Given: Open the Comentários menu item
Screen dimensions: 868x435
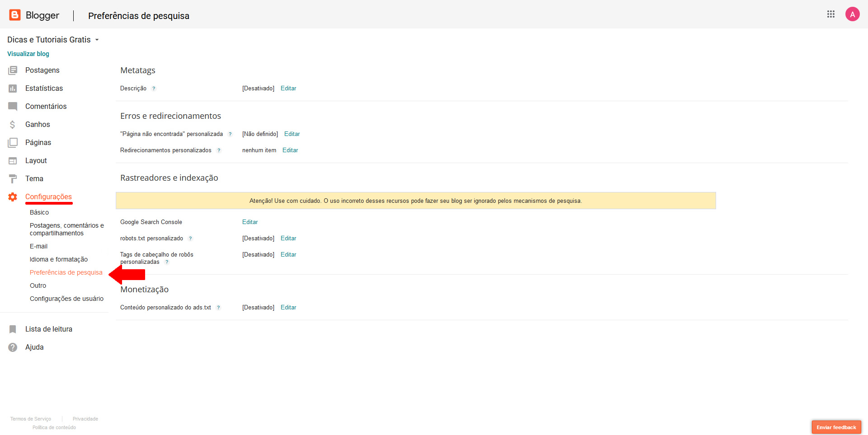Looking at the screenshot, I should 46,106.
